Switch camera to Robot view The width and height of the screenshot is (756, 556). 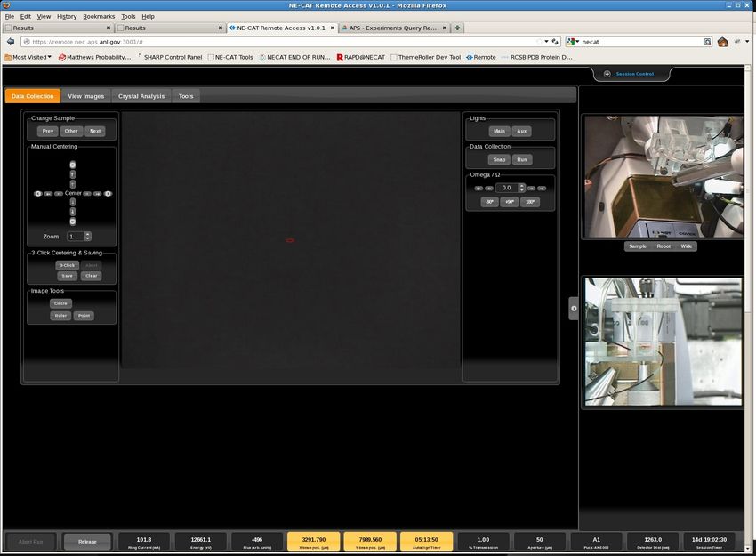tap(664, 246)
